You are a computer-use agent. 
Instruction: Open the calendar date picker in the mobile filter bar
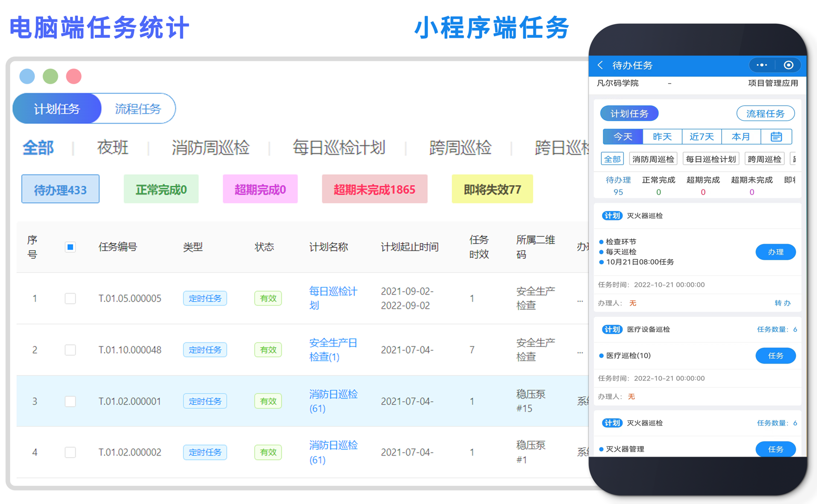[778, 137]
